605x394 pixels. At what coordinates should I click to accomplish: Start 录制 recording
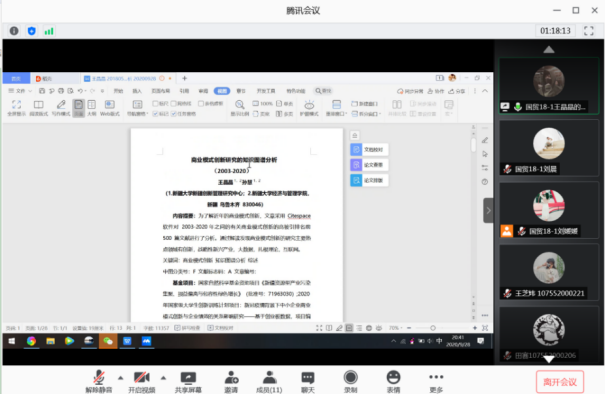tap(350, 382)
